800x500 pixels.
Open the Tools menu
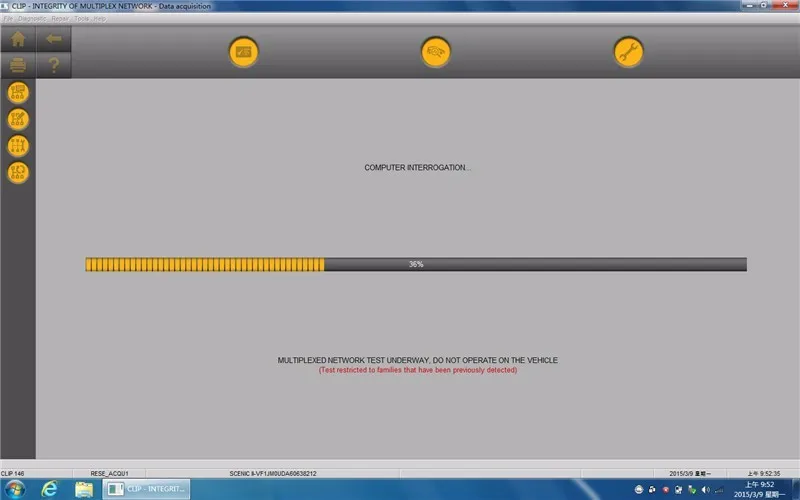pos(82,19)
